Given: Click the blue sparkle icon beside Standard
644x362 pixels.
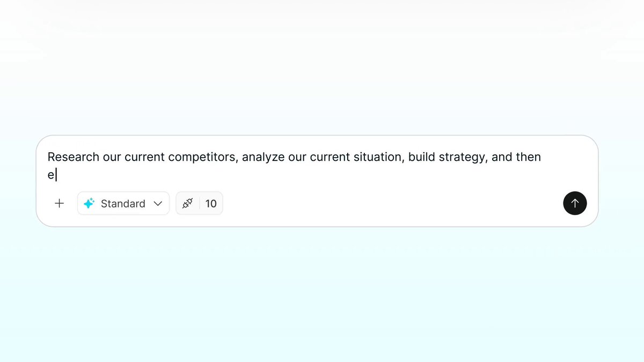Looking at the screenshot, I should coord(89,204).
